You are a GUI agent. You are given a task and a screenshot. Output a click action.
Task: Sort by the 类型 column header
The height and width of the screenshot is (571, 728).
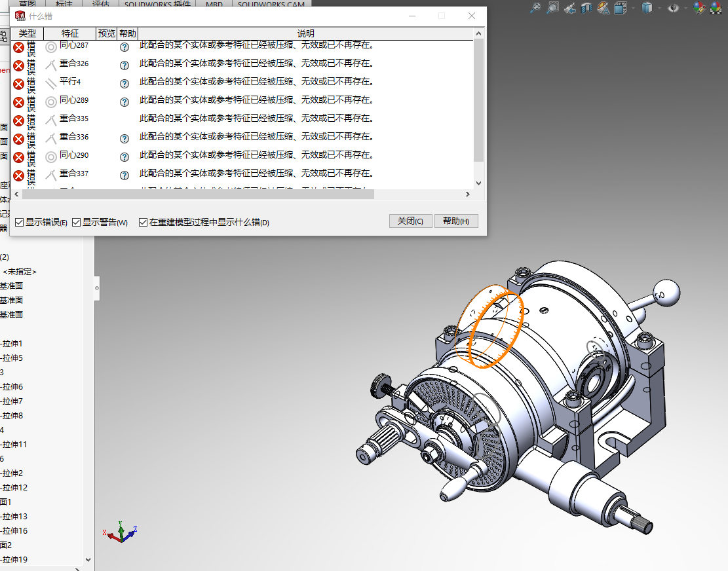coord(27,33)
